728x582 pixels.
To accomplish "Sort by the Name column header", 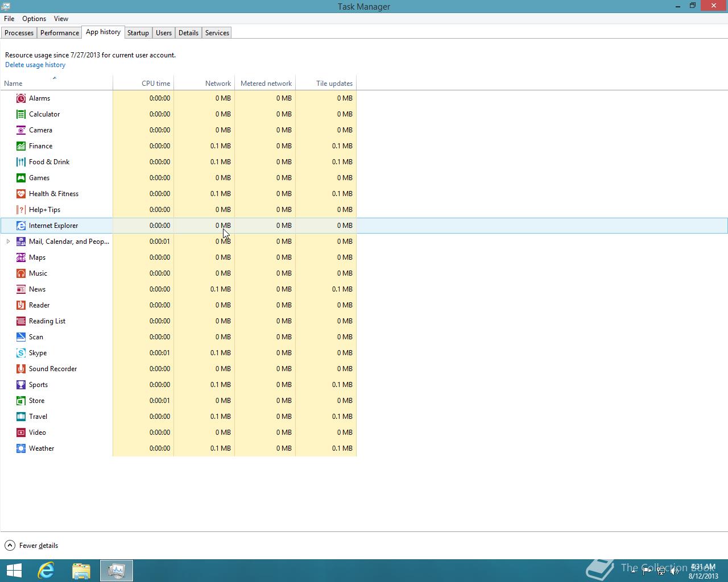I will [x=56, y=83].
